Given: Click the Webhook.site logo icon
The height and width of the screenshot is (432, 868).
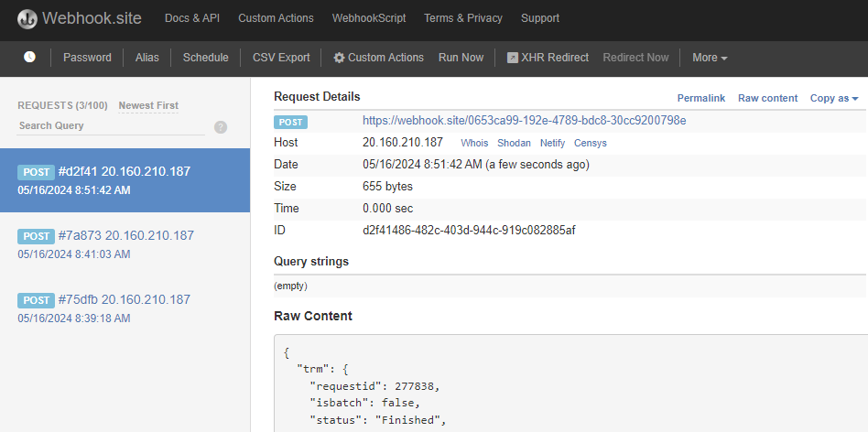Looking at the screenshot, I should 27,18.
